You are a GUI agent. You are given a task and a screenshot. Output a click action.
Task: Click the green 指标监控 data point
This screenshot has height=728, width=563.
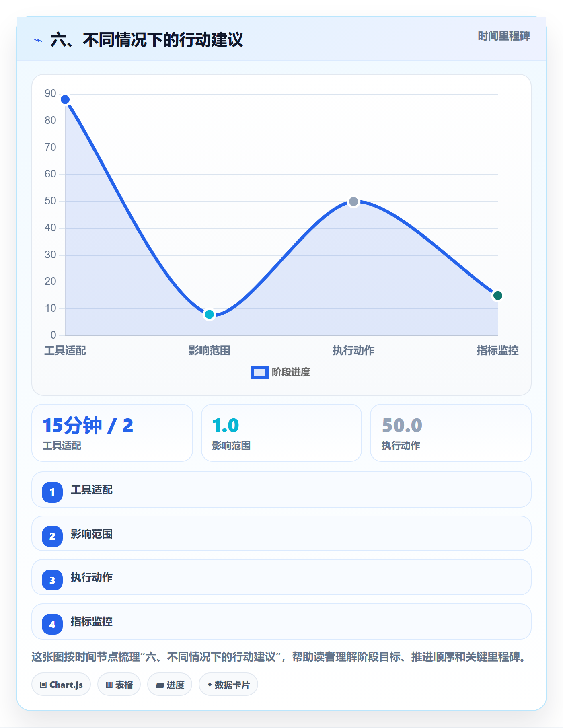[x=497, y=296]
